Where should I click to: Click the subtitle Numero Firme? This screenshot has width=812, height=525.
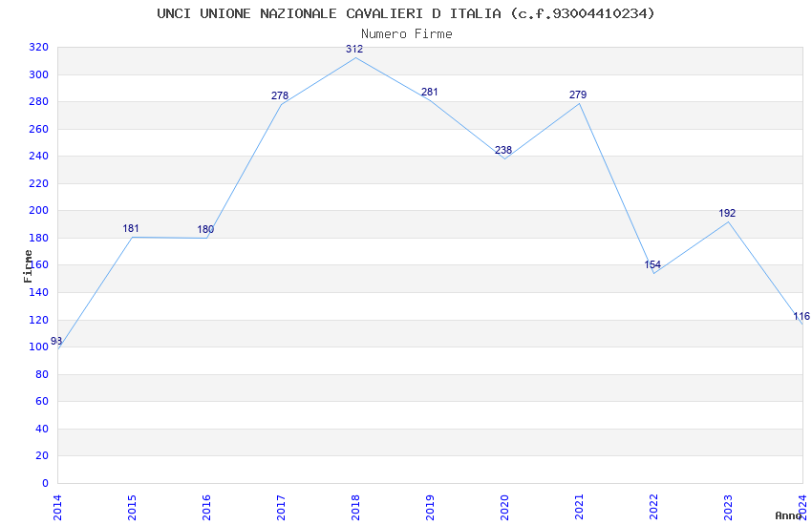tap(407, 33)
